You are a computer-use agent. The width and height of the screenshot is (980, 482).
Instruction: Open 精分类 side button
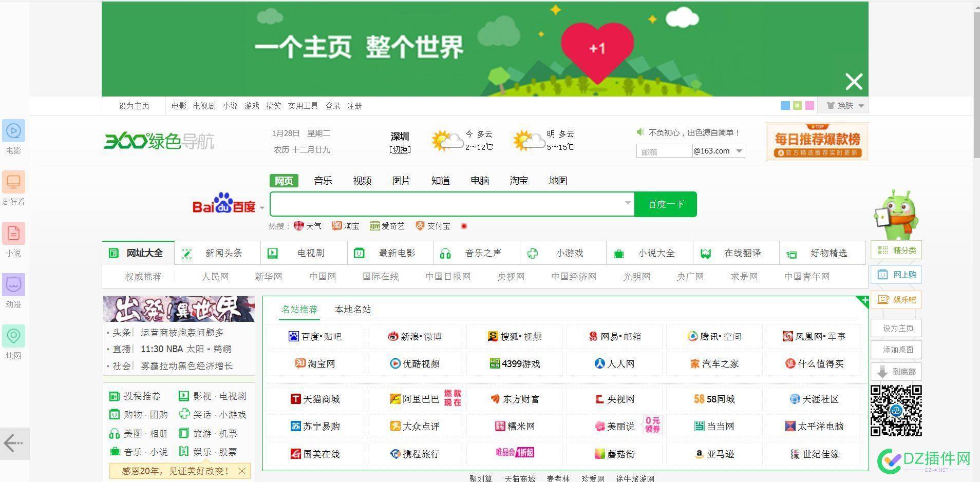[x=896, y=250]
